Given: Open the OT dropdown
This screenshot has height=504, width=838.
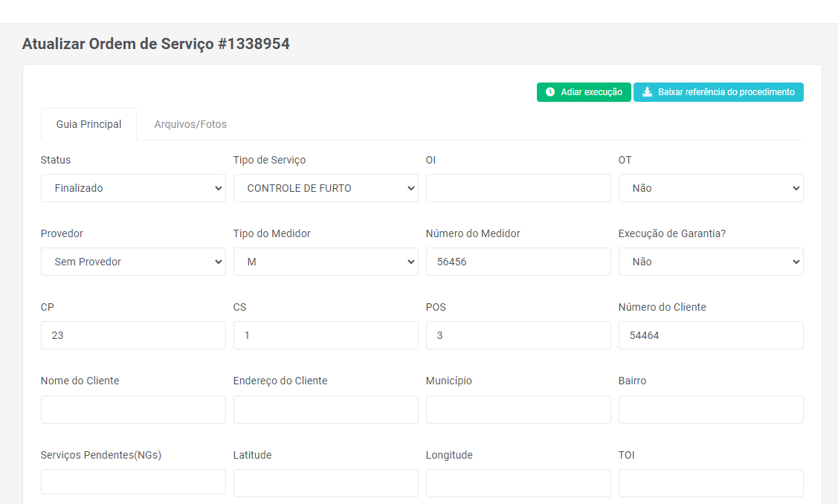Looking at the screenshot, I should (x=710, y=188).
